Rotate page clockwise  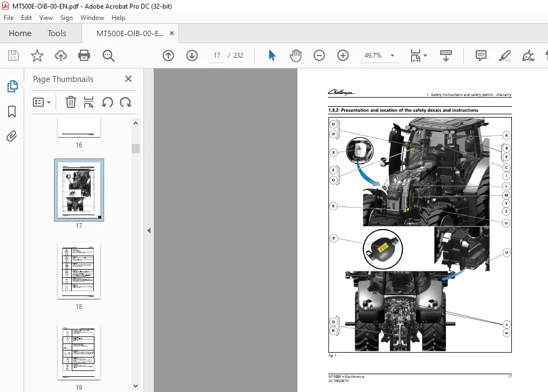126,102
